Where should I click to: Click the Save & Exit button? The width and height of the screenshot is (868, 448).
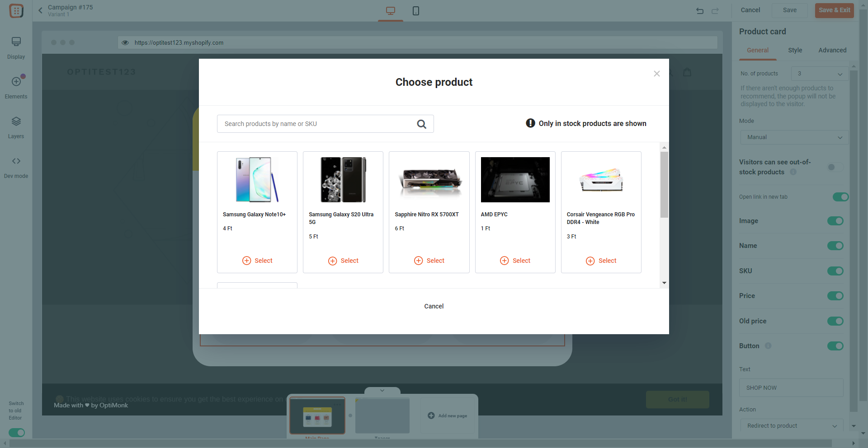point(835,10)
